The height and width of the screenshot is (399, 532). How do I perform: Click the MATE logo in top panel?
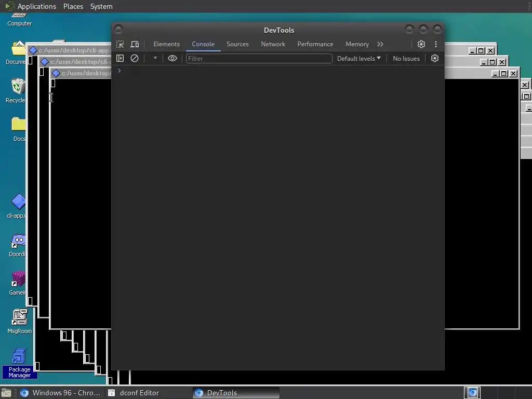(10, 6)
